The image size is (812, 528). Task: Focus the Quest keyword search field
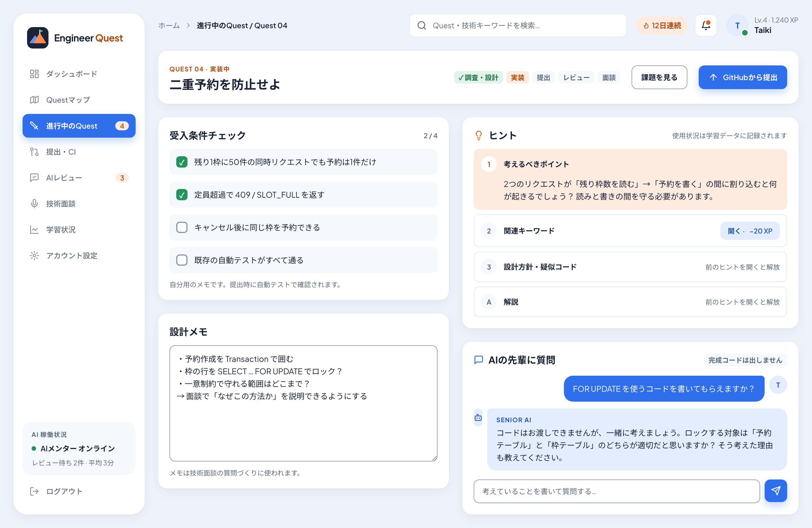(518, 26)
